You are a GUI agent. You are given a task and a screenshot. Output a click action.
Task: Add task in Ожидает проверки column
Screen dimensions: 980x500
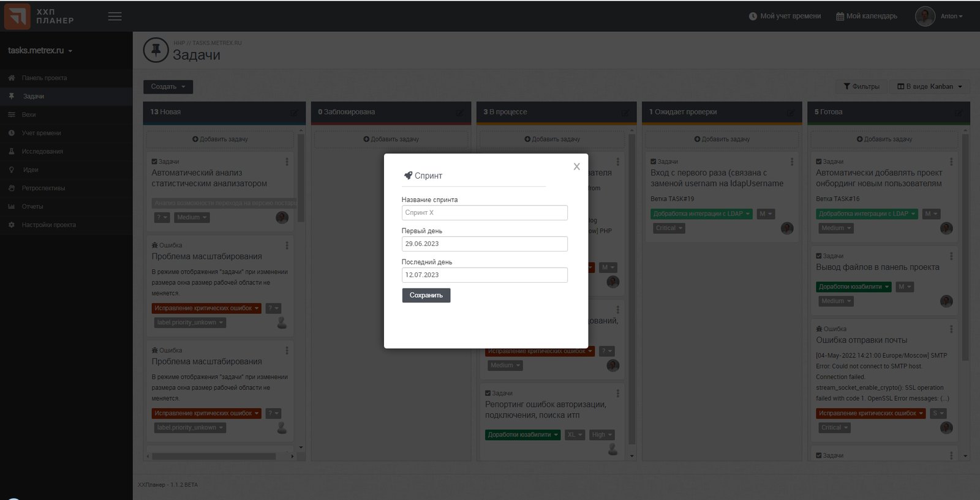(x=722, y=139)
